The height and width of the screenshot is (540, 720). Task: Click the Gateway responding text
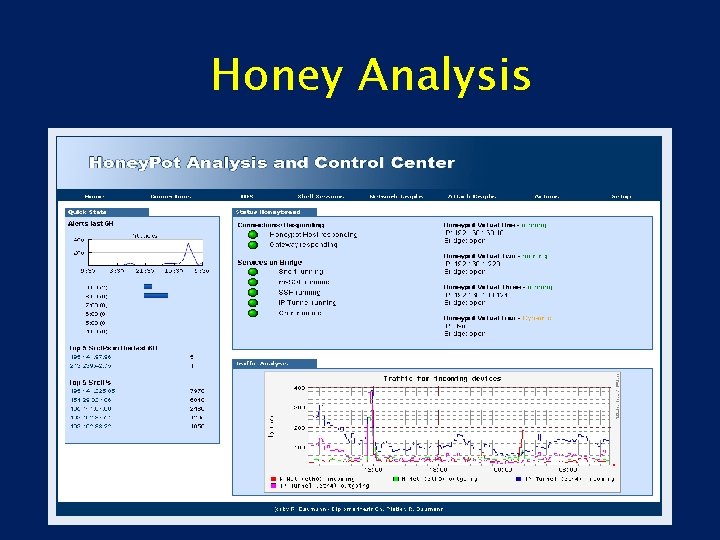coord(303,245)
